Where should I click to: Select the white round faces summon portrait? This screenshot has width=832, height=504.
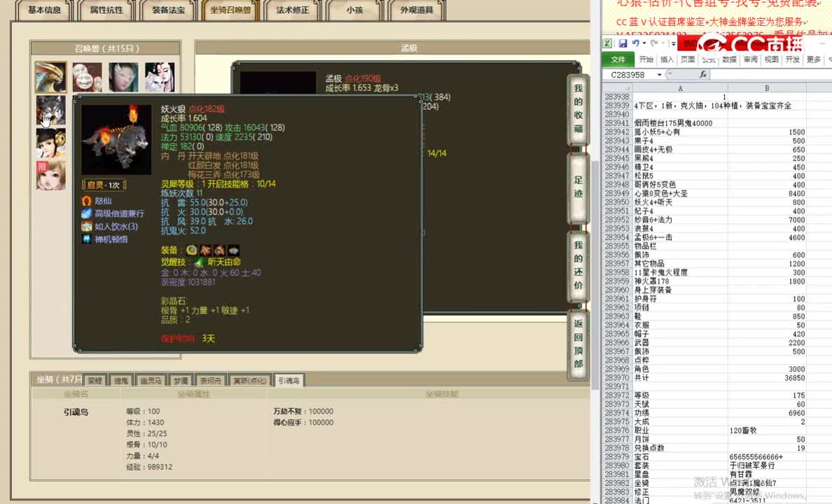87,77
